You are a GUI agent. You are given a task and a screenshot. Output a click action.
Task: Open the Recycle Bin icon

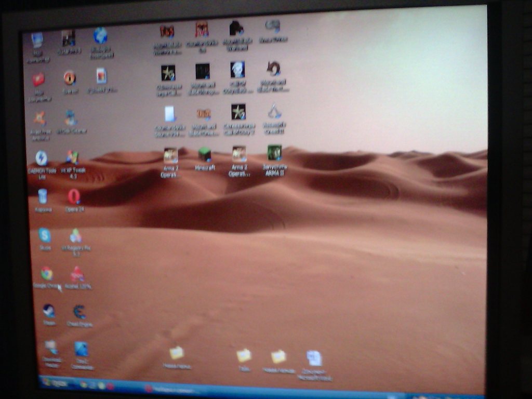tap(43, 196)
